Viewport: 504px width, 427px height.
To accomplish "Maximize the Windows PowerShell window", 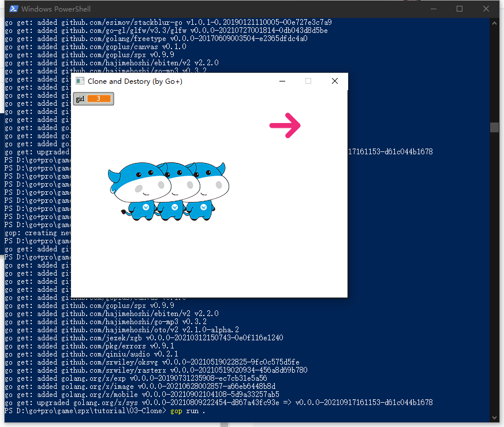I will pos(460,9).
